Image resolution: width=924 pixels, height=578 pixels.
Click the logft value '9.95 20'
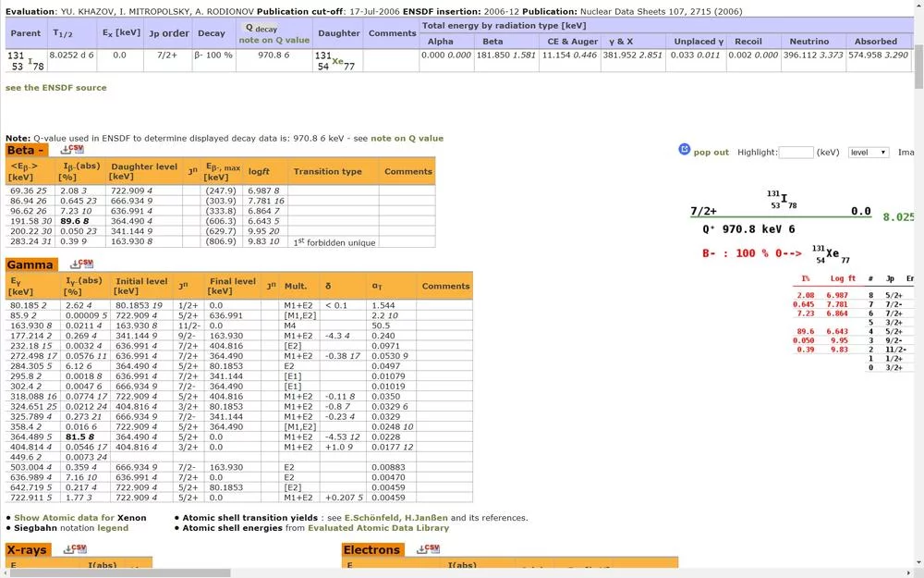263,232
